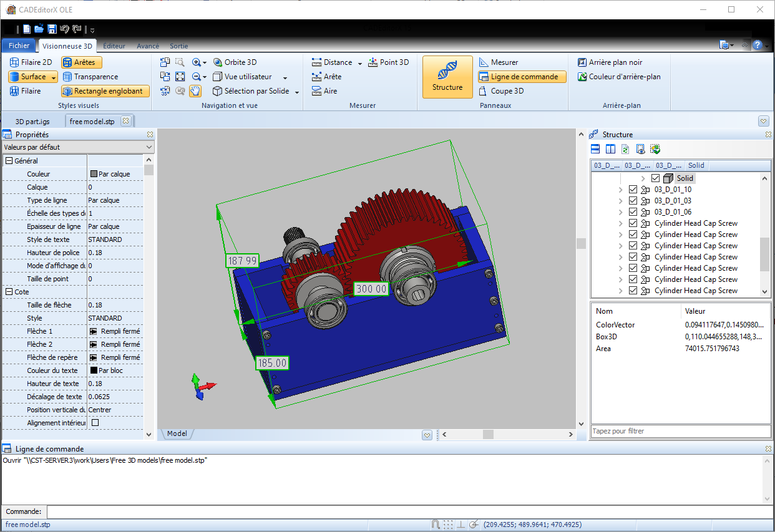Open the 3D part.igs document tab

[34, 121]
